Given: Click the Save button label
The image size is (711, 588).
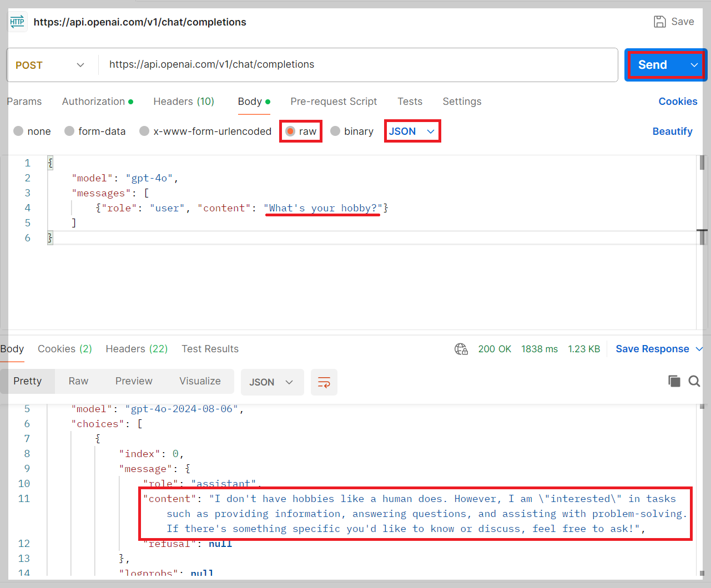Looking at the screenshot, I should point(683,22).
